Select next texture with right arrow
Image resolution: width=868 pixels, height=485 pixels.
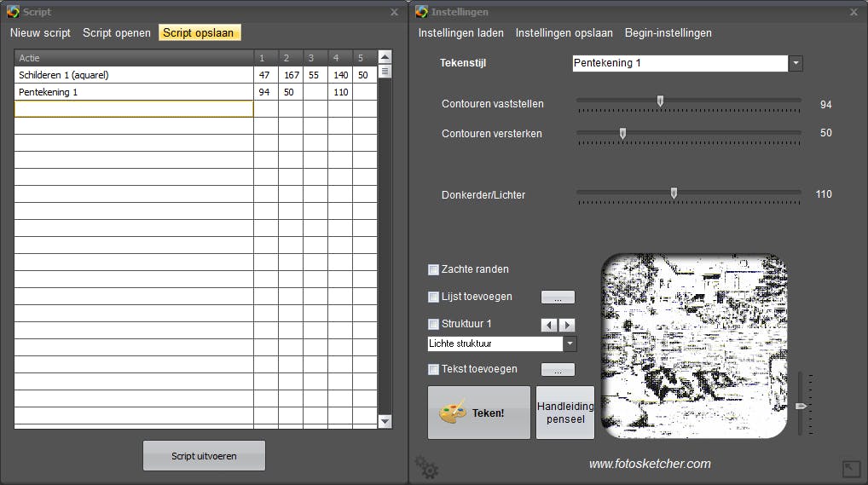point(567,325)
